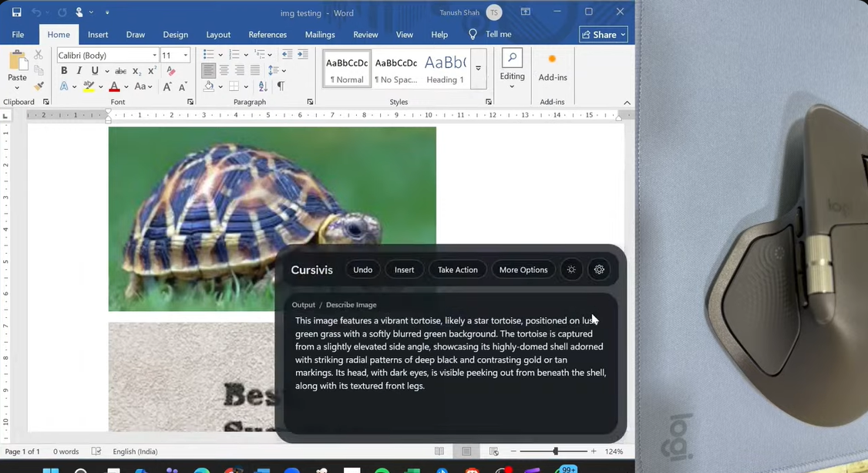Toggle Cursivis light/dark theme sun icon
The image size is (868, 473).
coord(571,270)
